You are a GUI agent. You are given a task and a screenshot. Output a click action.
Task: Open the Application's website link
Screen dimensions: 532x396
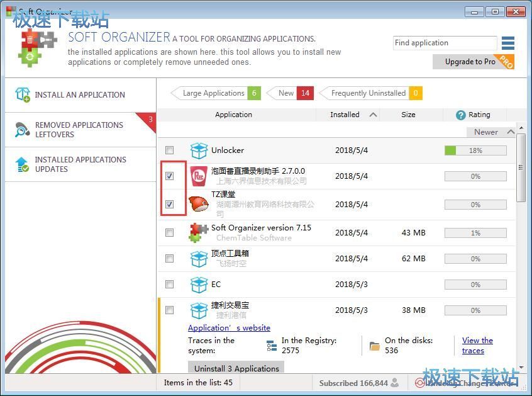tap(229, 328)
